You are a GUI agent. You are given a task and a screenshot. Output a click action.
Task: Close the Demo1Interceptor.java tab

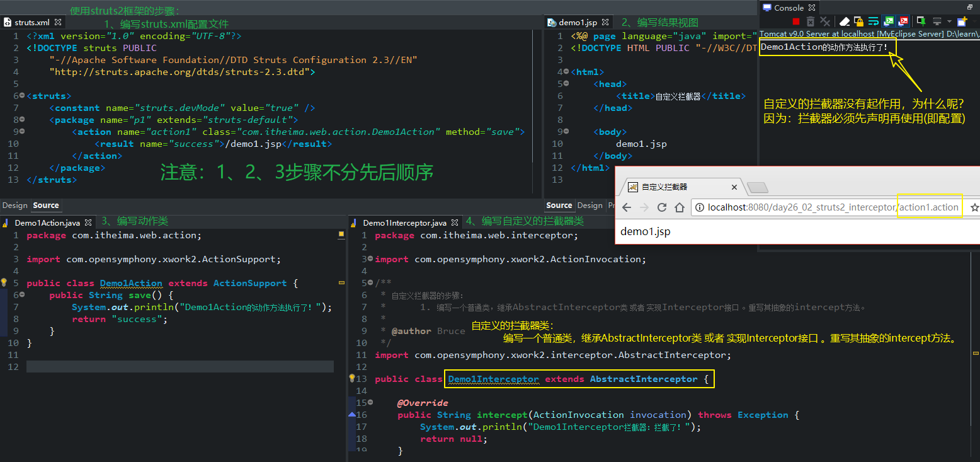coord(455,222)
